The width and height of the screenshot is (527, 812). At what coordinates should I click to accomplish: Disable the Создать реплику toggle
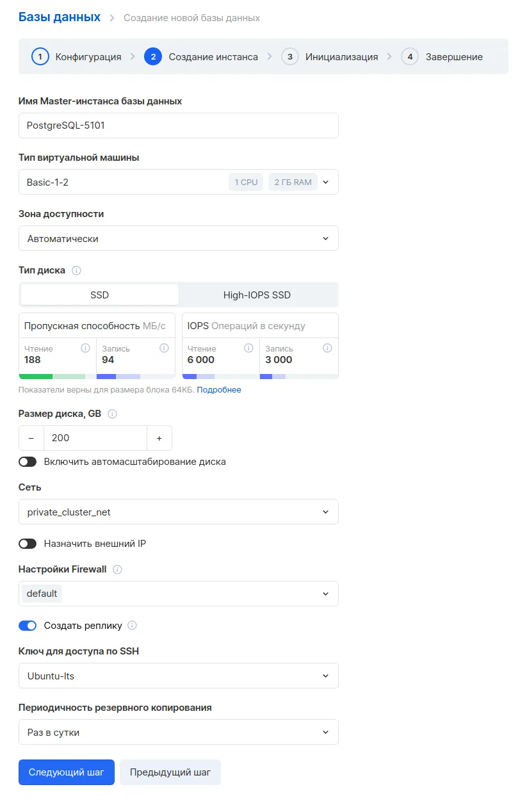tap(28, 626)
